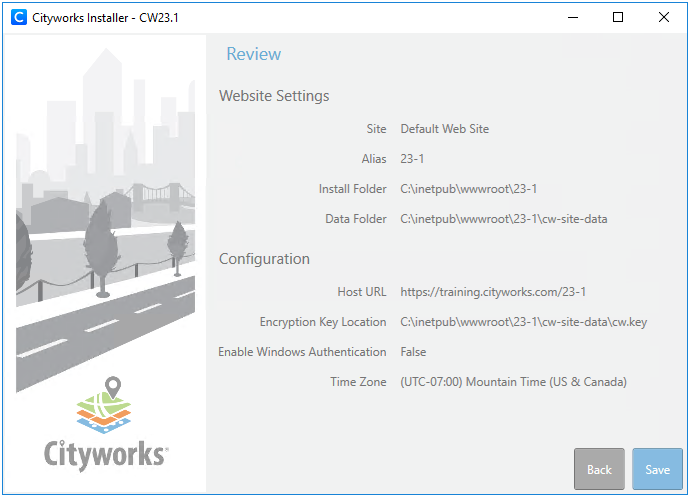Maximize the installer window
Screen dimensions: 690x497
tap(618, 17)
